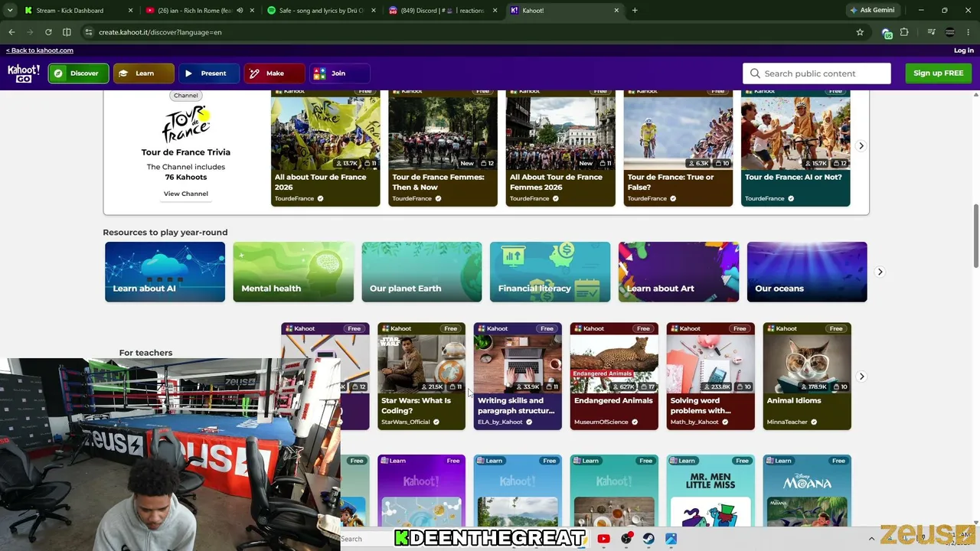Open the Join section
This screenshot has height=551, width=980.
pyautogui.click(x=340, y=73)
